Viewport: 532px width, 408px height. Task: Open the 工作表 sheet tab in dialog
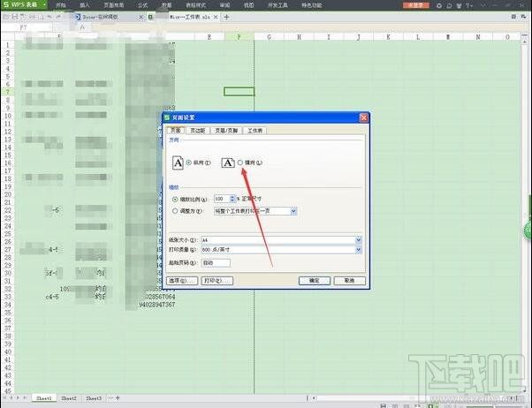(255, 131)
